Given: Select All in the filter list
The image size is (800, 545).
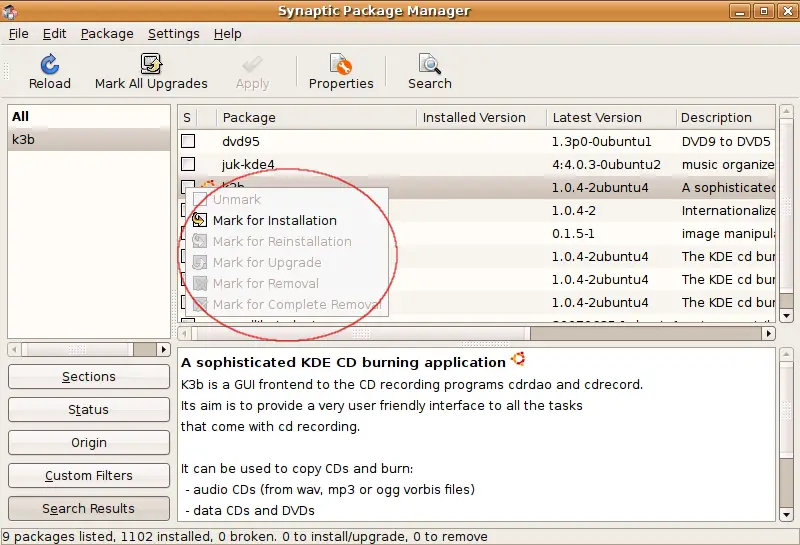Looking at the screenshot, I should point(89,116).
